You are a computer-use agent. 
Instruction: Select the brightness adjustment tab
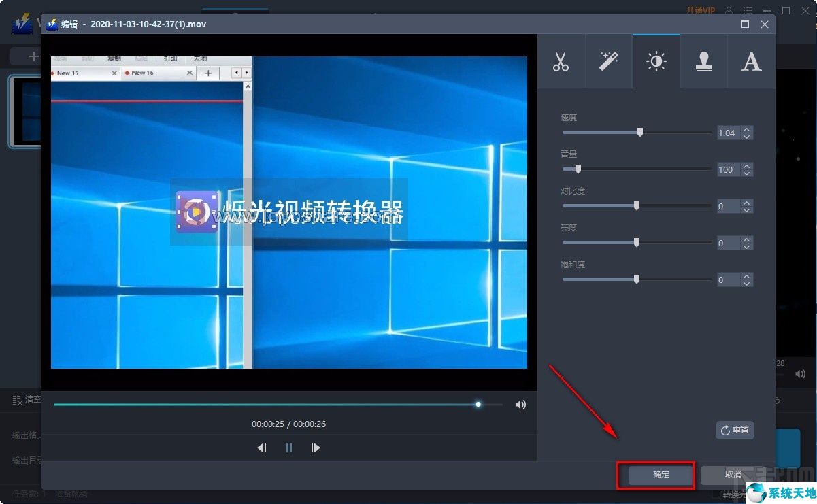(656, 61)
